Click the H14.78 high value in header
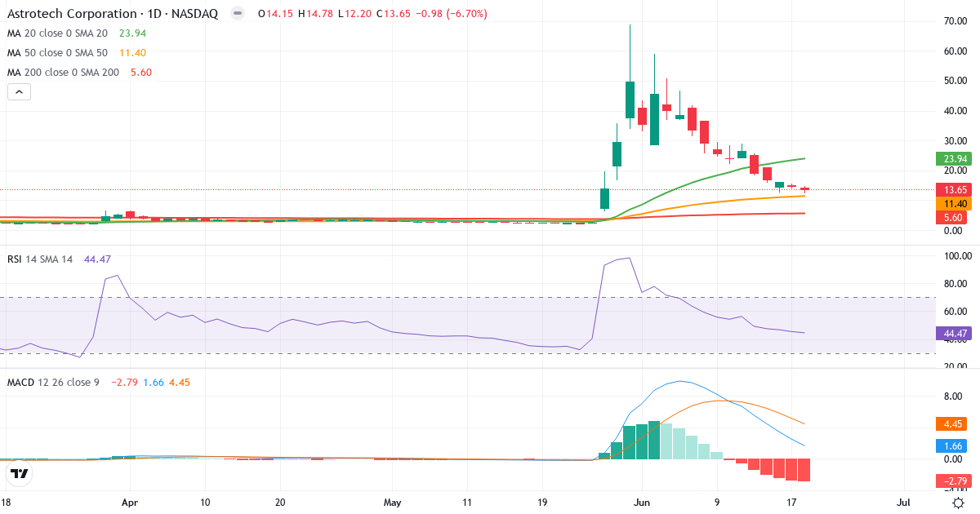Image resolution: width=980 pixels, height=514 pixels. pyautogui.click(x=314, y=14)
